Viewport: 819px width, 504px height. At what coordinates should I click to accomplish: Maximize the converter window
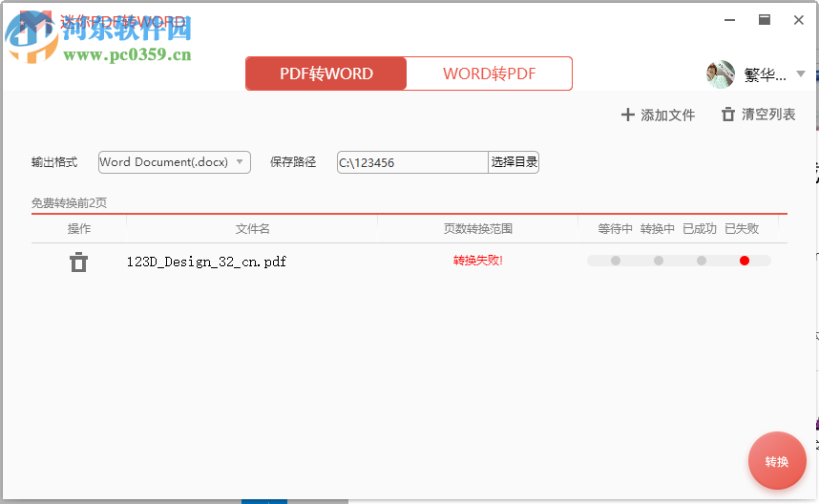(765, 20)
